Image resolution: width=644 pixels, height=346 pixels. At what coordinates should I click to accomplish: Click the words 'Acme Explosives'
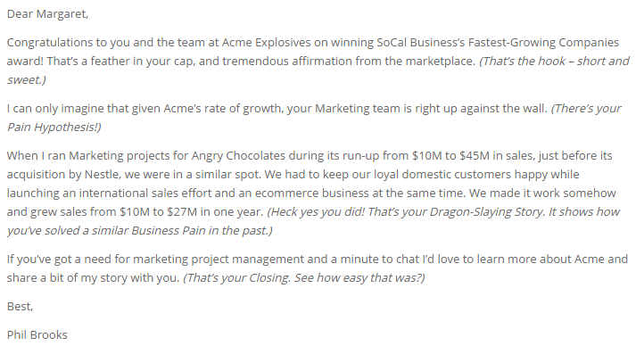coord(266,42)
